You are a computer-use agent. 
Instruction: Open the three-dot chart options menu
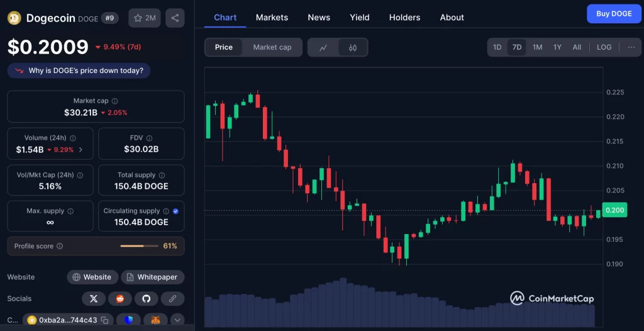tap(631, 47)
